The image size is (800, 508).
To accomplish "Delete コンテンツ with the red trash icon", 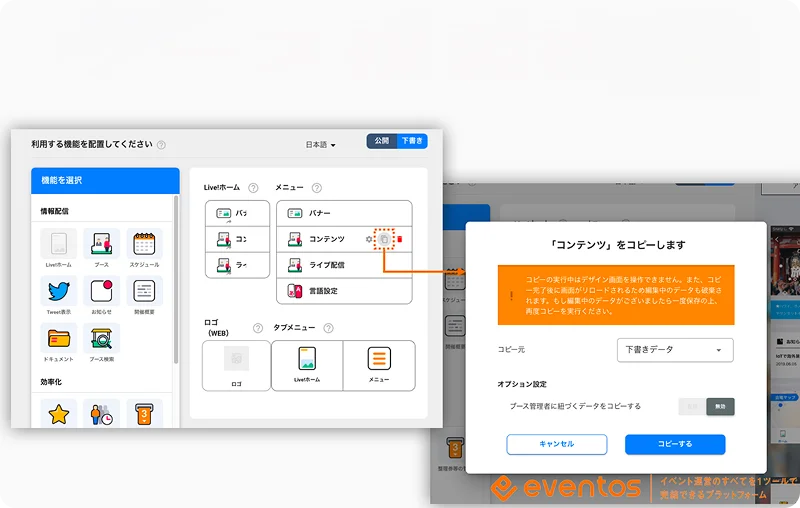I will point(400,239).
